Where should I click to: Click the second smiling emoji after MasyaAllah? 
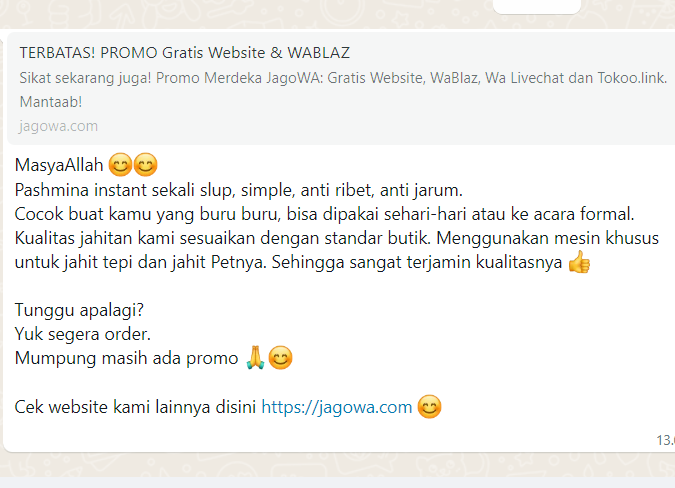coord(146,165)
